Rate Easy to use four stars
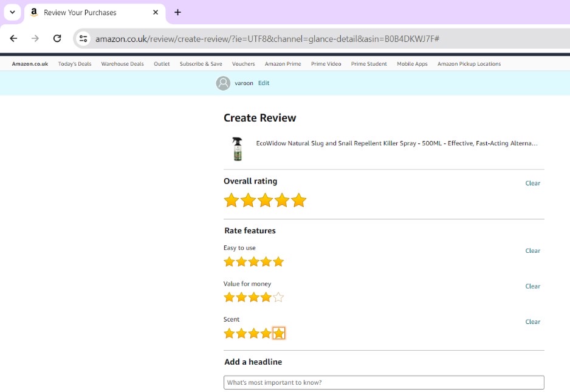This screenshot has height=392, width=570. pos(266,262)
